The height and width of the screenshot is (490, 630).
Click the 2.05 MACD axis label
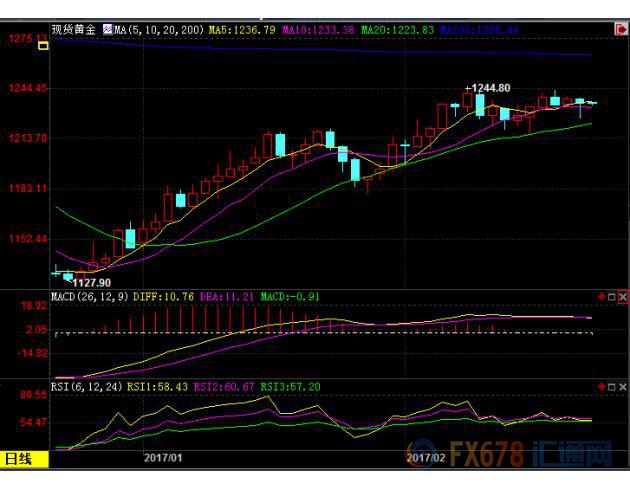coord(37,330)
